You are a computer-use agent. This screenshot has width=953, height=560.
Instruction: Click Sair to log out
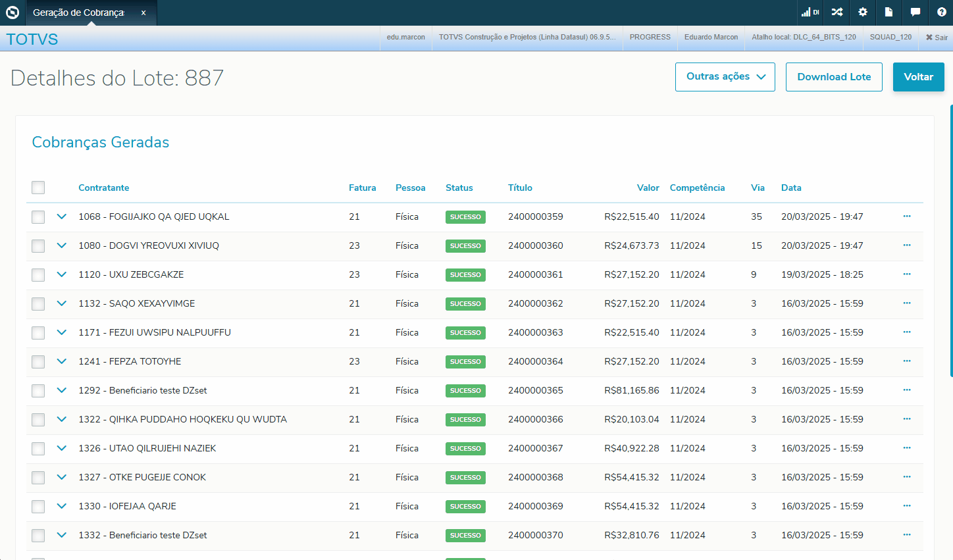937,38
